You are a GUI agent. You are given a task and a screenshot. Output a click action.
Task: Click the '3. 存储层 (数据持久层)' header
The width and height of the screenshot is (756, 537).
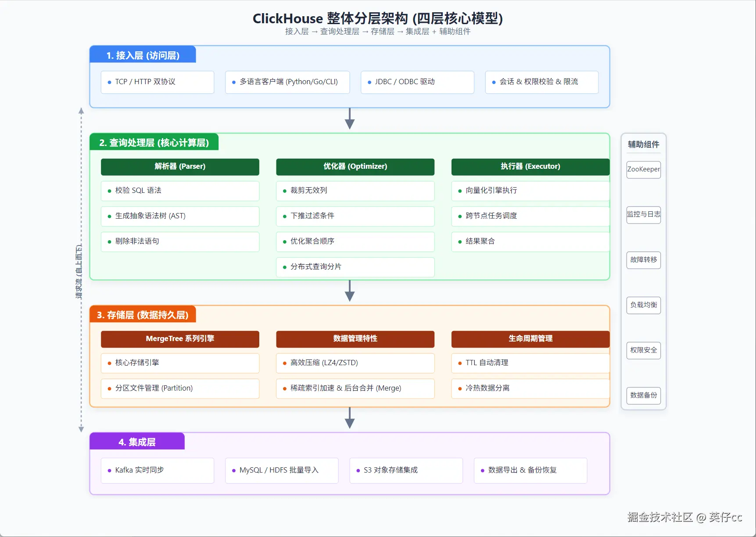point(143,315)
